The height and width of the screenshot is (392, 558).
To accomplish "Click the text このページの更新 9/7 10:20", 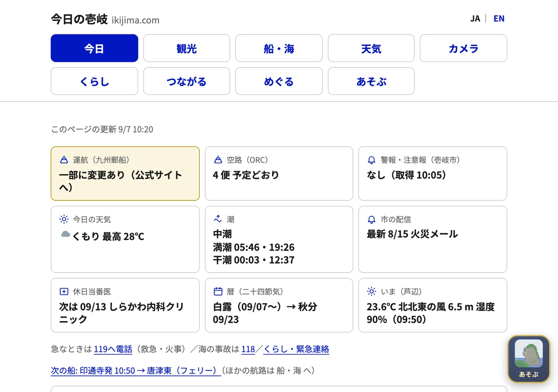I will (102, 129).
